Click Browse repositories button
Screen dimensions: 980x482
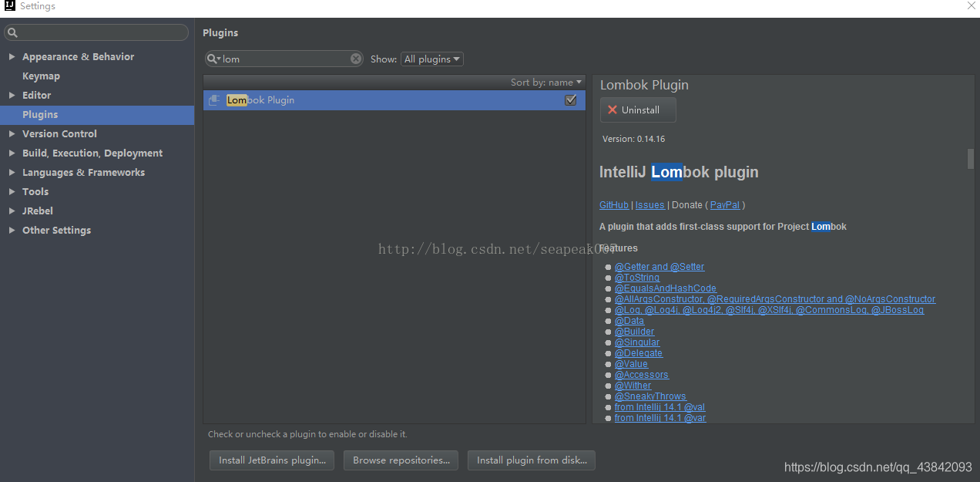coord(401,460)
